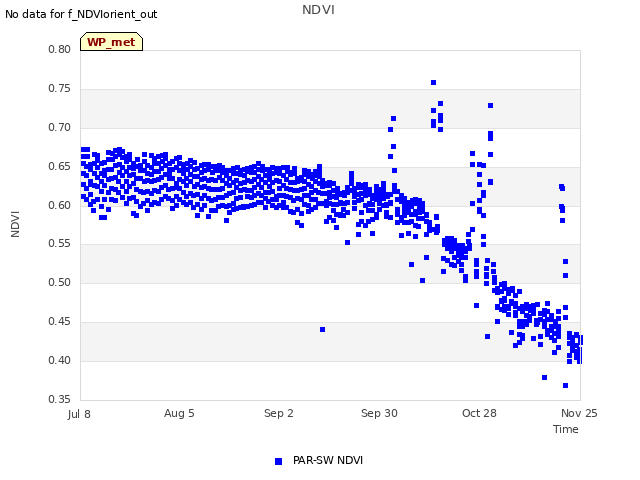Click the 0.60 y-axis tick label
Viewport: 640px width, 480px height.
[60, 205]
